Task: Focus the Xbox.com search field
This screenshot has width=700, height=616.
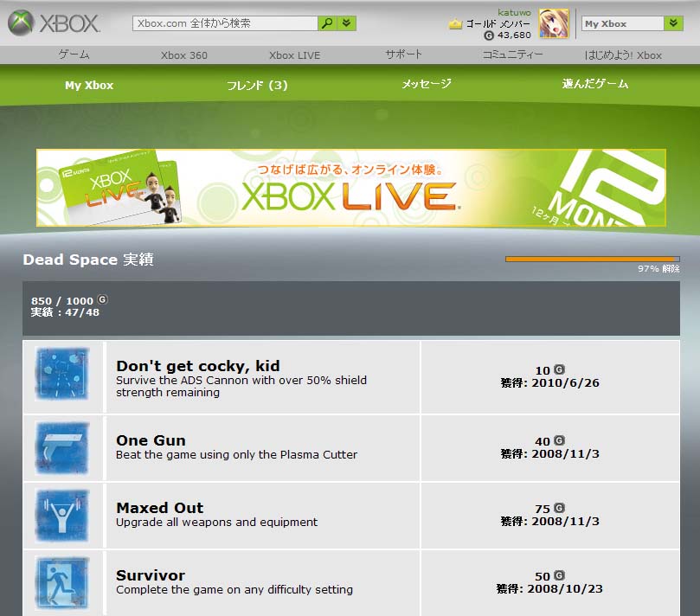Action: click(x=225, y=23)
